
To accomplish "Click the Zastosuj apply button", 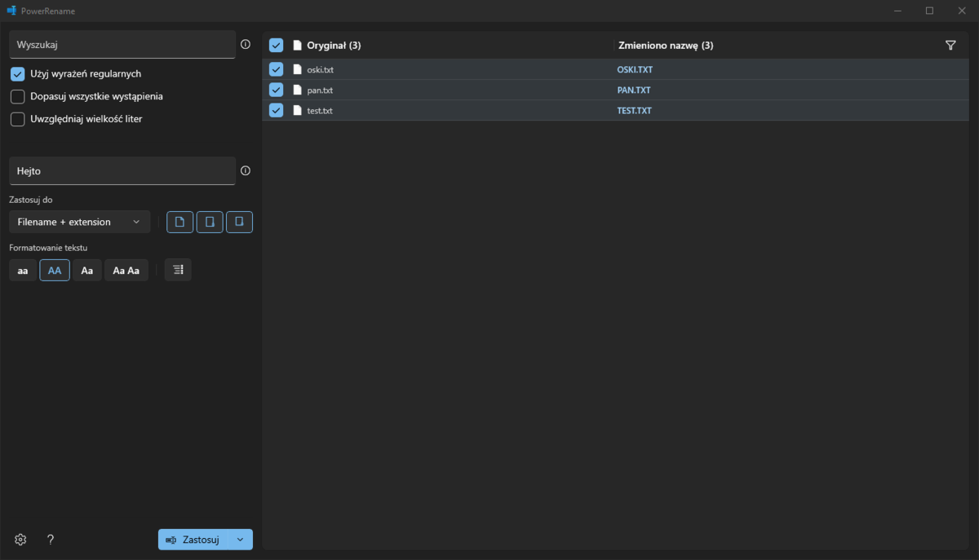I will coord(193,540).
